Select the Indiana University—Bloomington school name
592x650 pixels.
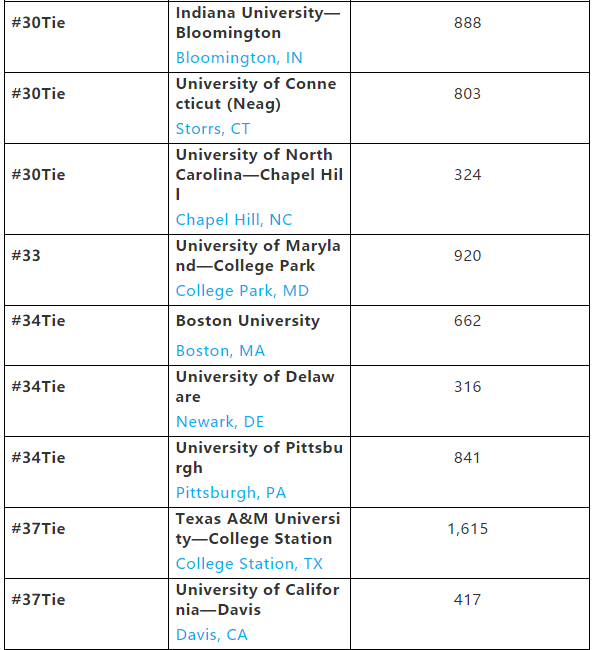[x=258, y=23]
